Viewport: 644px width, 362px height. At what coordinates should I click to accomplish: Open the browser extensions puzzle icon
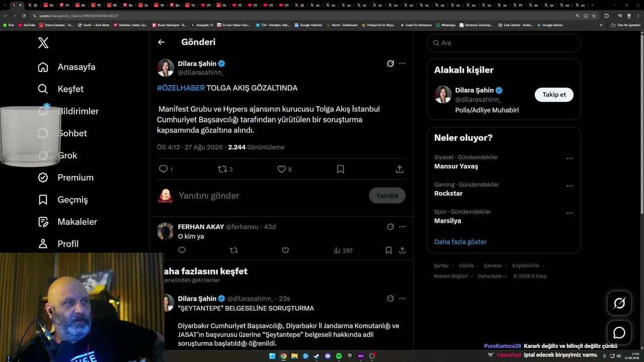point(606,16)
